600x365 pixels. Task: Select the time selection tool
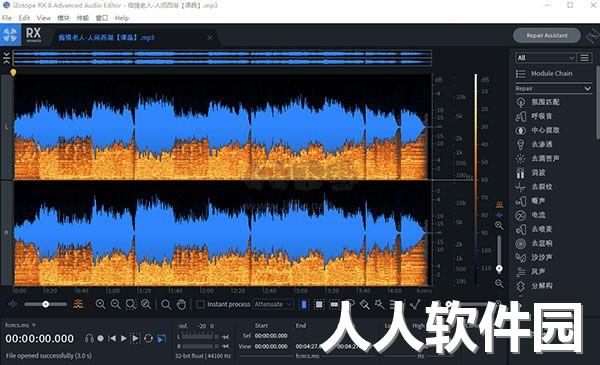pyautogui.click(x=304, y=305)
